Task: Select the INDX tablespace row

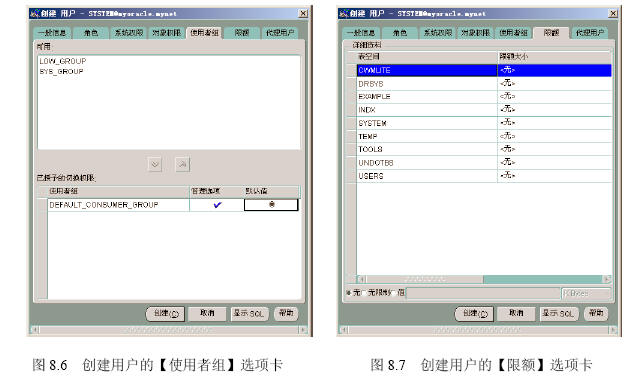Action: [x=484, y=110]
